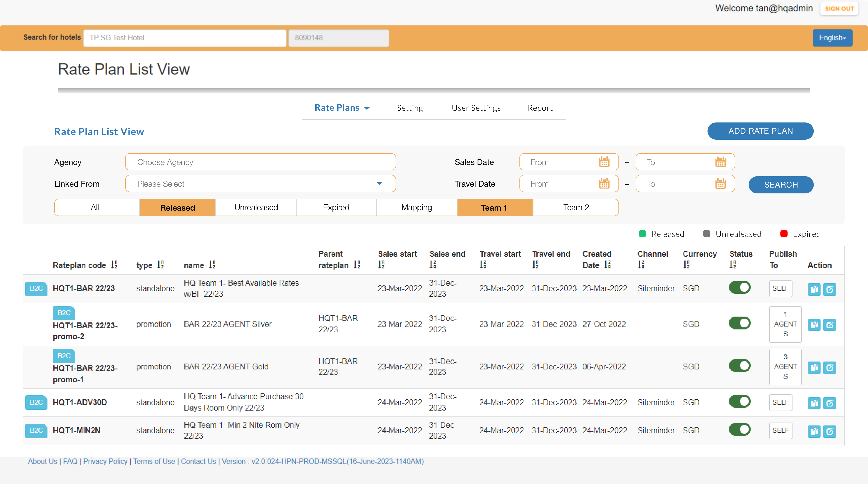The width and height of the screenshot is (868, 484).
Task: Open Sales Date To calendar icon
Action: point(720,162)
